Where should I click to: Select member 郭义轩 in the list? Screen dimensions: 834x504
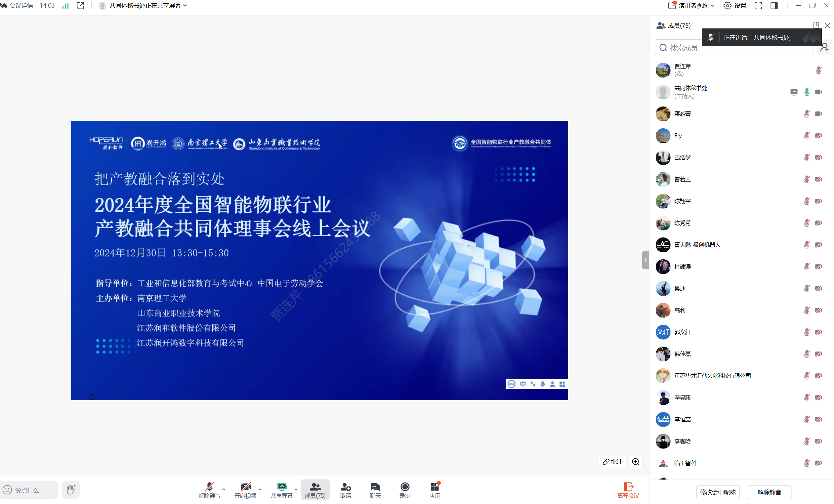741,332
